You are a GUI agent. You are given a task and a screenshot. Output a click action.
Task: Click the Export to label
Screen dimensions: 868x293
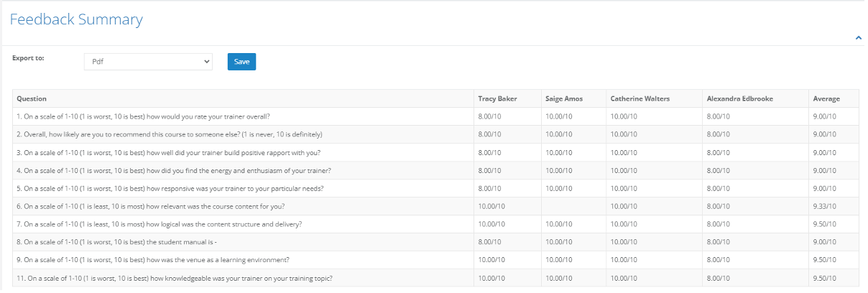(28, 57)
